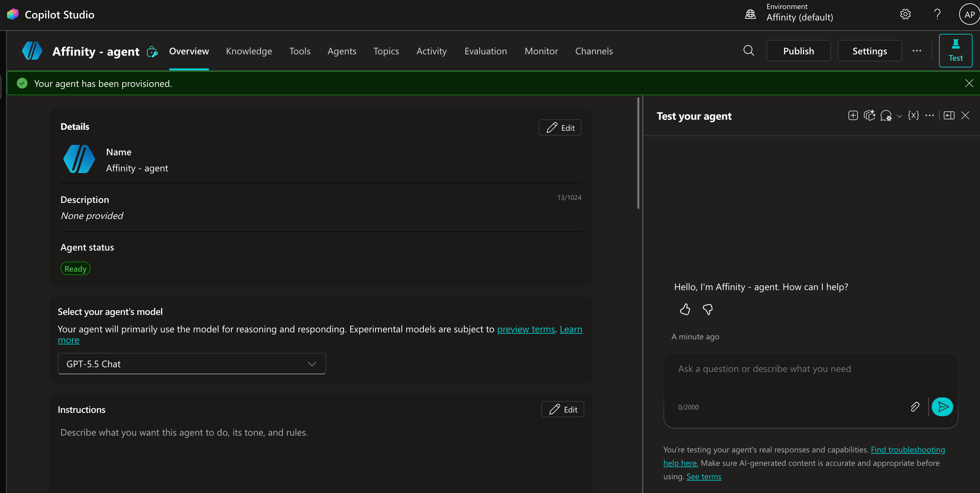Click the Copilot Studio logo icon
This screenshot has width=980, height=493.
(x=12, y=14)
